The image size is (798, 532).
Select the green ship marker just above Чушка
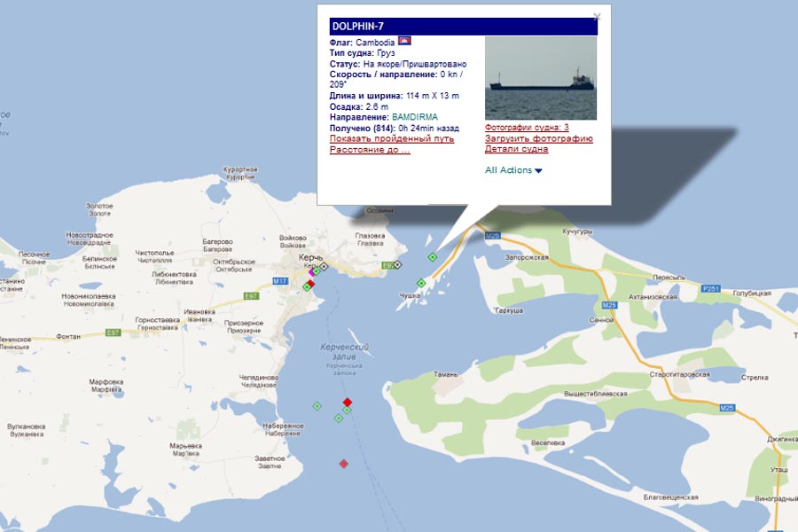(x=421, y=284)
